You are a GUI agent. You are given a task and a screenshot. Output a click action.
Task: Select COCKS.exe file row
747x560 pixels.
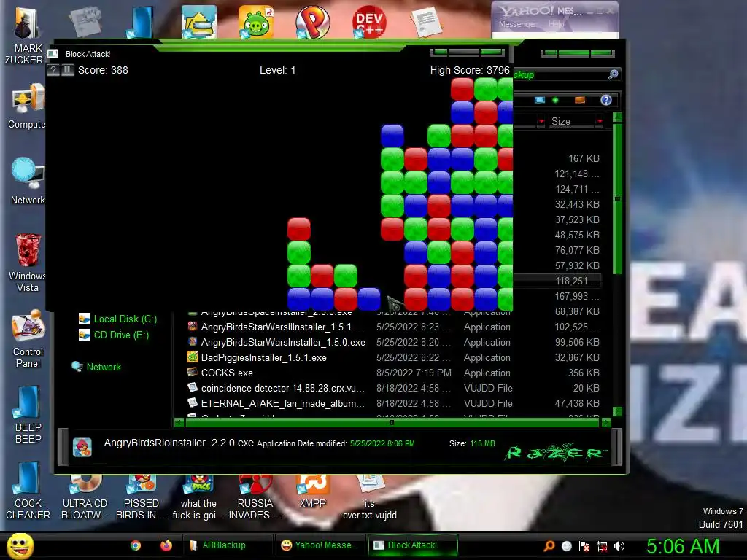393,373
